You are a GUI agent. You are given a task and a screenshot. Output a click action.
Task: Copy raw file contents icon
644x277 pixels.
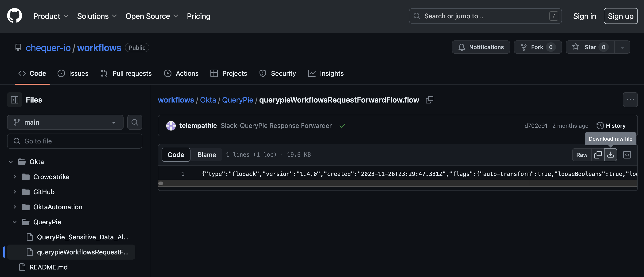[598, 155]
